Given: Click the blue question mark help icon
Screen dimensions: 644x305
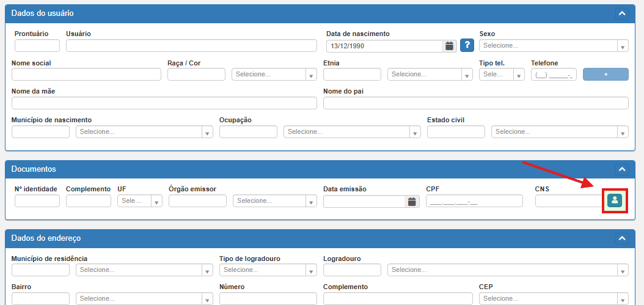Looking at the screenshot, I should pyautogui.click(x=467, y=45).
